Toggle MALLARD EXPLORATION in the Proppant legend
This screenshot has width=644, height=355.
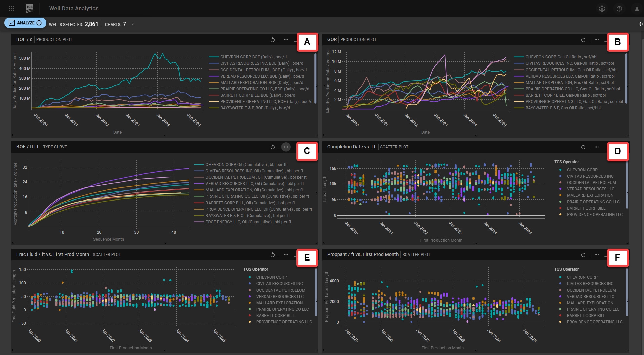[x=590, y=303]
